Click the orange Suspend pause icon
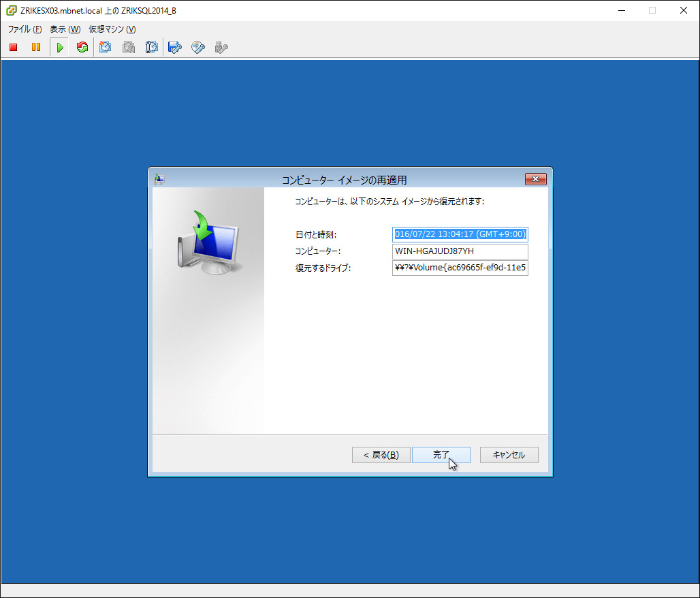The height and width of the screenshot is (598, 700). click(x=36, y=48)
